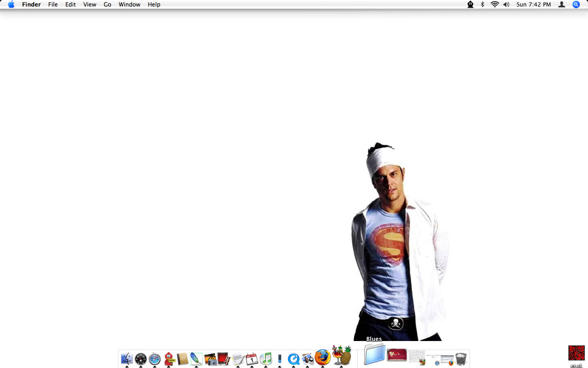Open the Bluetooth status menu
The height and width of the screenshot is (368, 588).
click(x=482, y=4)
